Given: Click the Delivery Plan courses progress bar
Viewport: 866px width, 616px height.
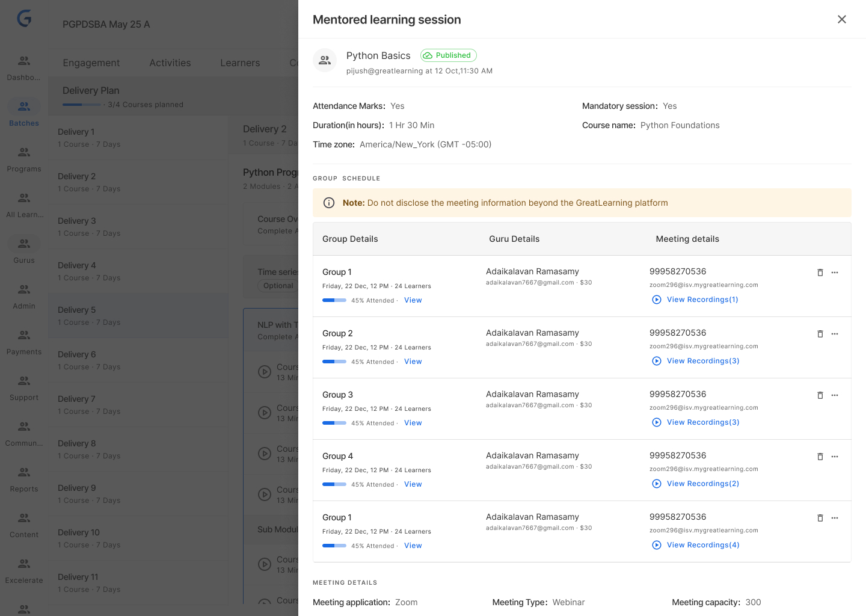Looking at the screenshot, I should (82, 105).
